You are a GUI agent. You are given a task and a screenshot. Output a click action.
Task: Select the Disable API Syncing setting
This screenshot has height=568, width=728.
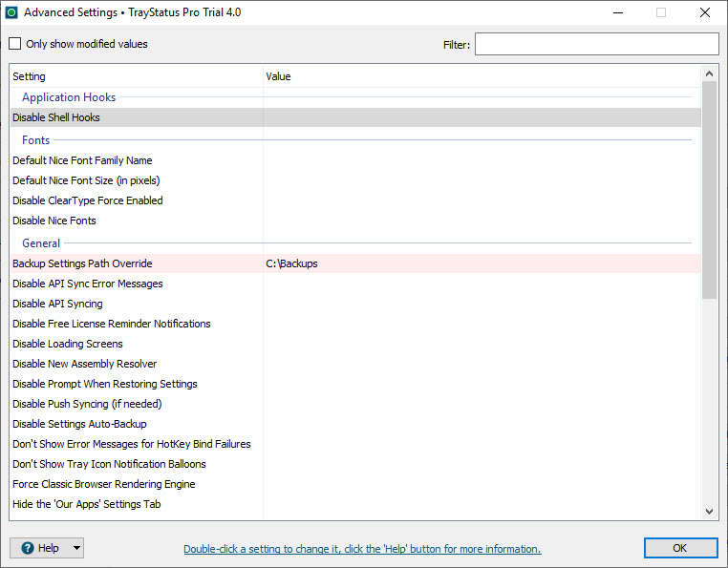pos(57,304)
